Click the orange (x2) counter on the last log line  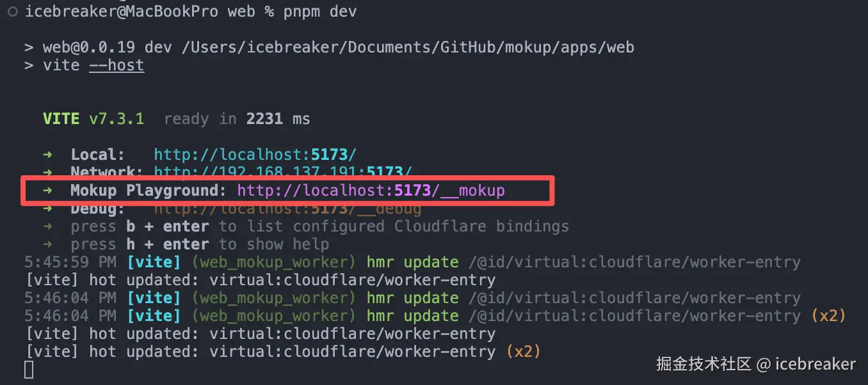522,351
